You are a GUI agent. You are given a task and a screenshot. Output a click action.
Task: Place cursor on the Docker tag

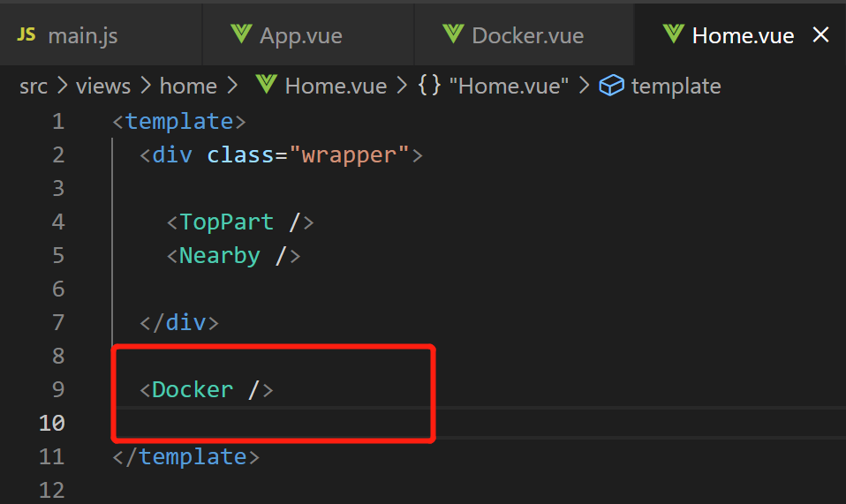(193, 389)
